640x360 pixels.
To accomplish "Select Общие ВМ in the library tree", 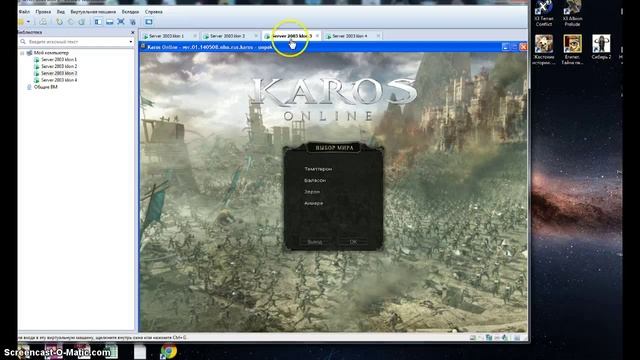I will tap(45, 87).
